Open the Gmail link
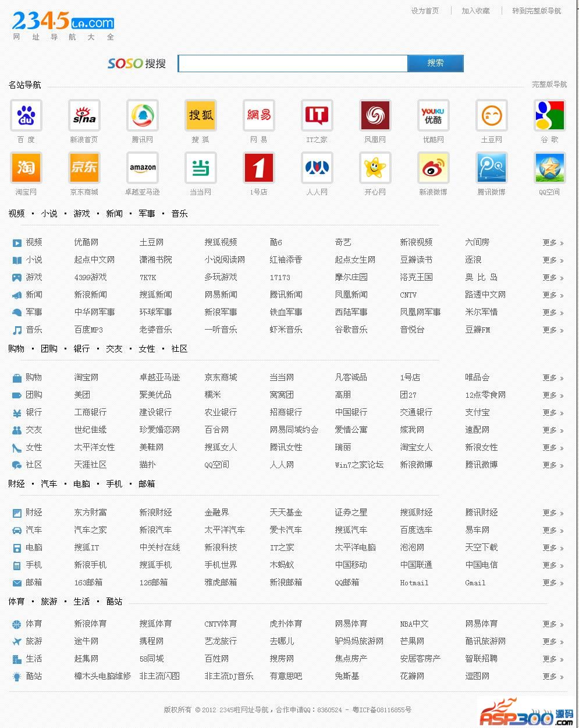The image size is (579, 728). (475, 583)
